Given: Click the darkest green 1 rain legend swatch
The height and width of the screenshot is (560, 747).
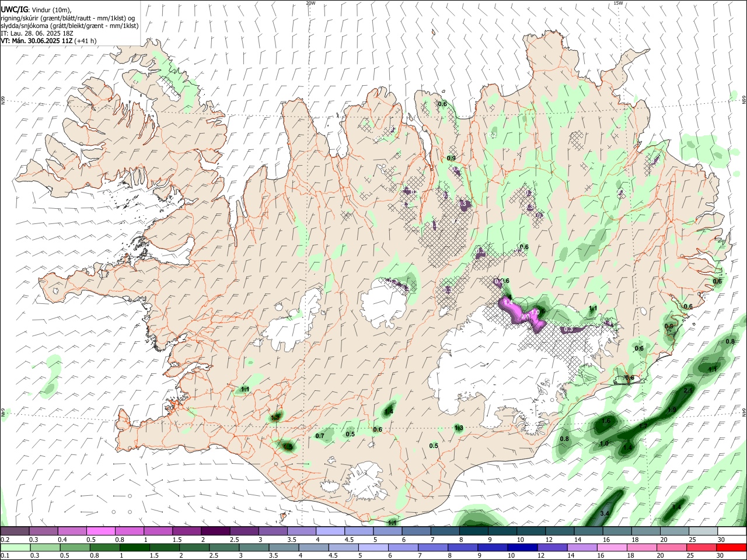Looking at the screenshot, I should point(134,548).
